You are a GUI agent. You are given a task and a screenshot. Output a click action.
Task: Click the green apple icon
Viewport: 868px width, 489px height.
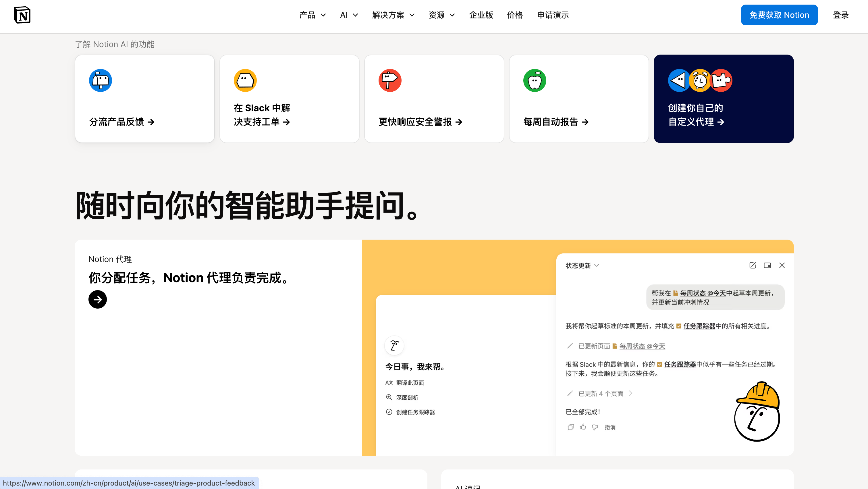click(535, 80)
